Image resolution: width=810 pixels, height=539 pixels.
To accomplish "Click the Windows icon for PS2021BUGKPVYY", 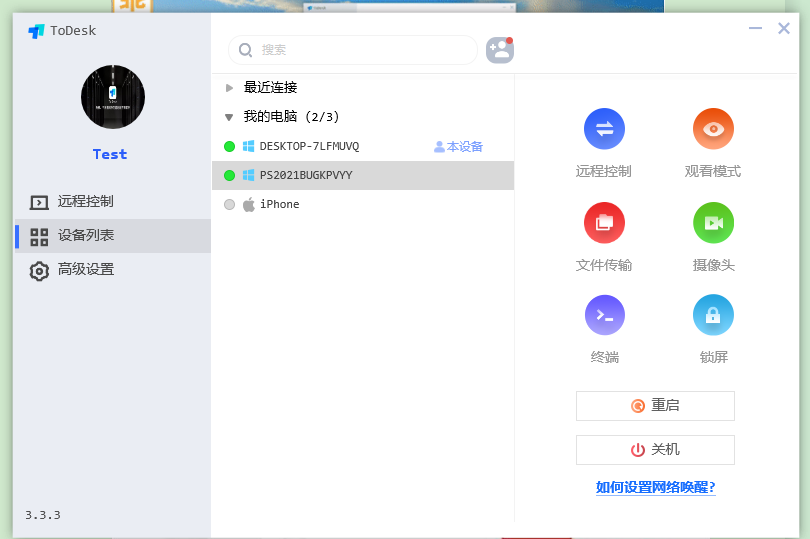I will [x=248, y=175].
